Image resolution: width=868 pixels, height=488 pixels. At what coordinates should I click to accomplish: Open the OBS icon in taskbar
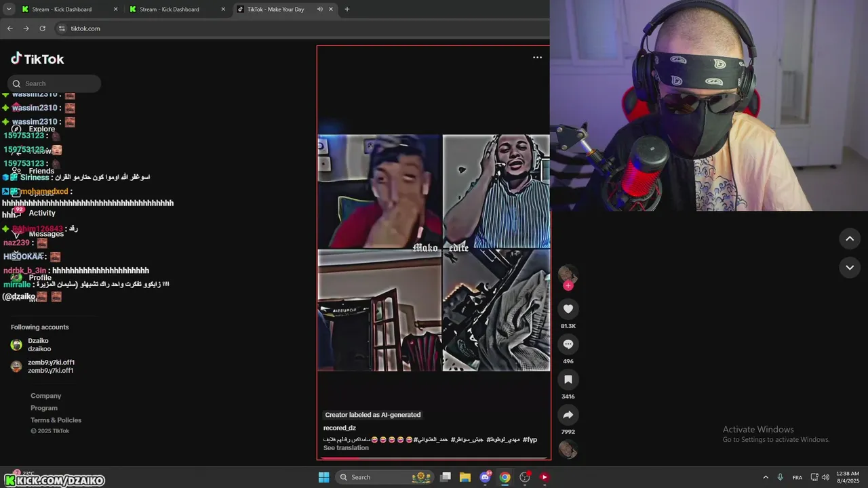coord(524,477)
